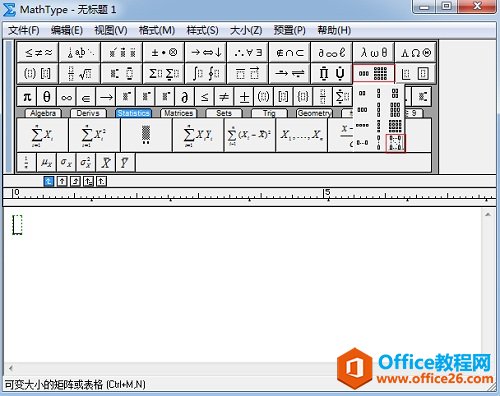Open 样式(S) menu

point(202,30)
